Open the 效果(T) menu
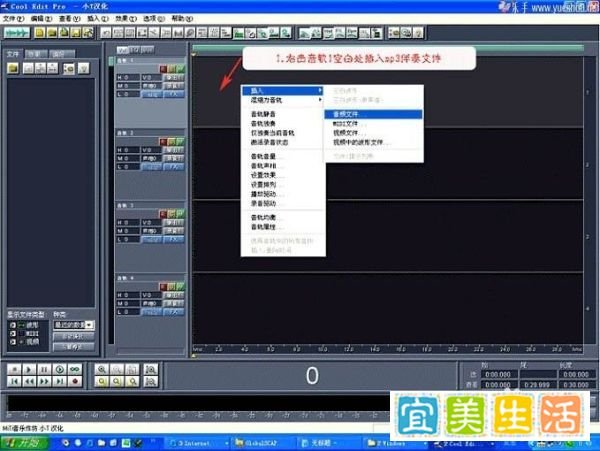Viewport: 600px width, 451px height. click(x=126, y=18)
